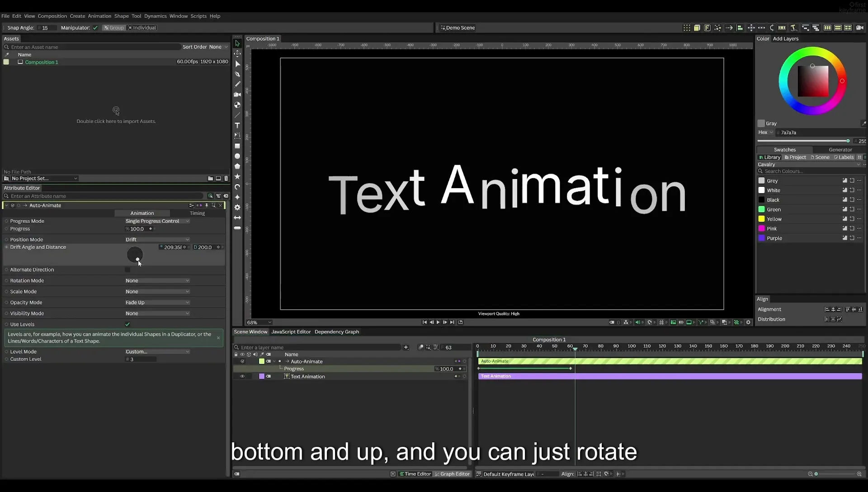Select the Arrow shape tool
The height and width of the screenshot is (492, 868).
tap(237, 218)
